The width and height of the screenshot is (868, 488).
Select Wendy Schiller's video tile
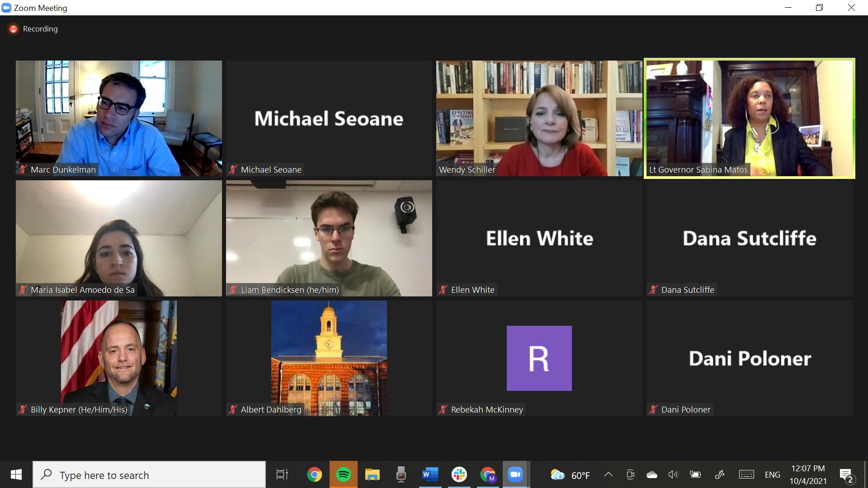539,118
